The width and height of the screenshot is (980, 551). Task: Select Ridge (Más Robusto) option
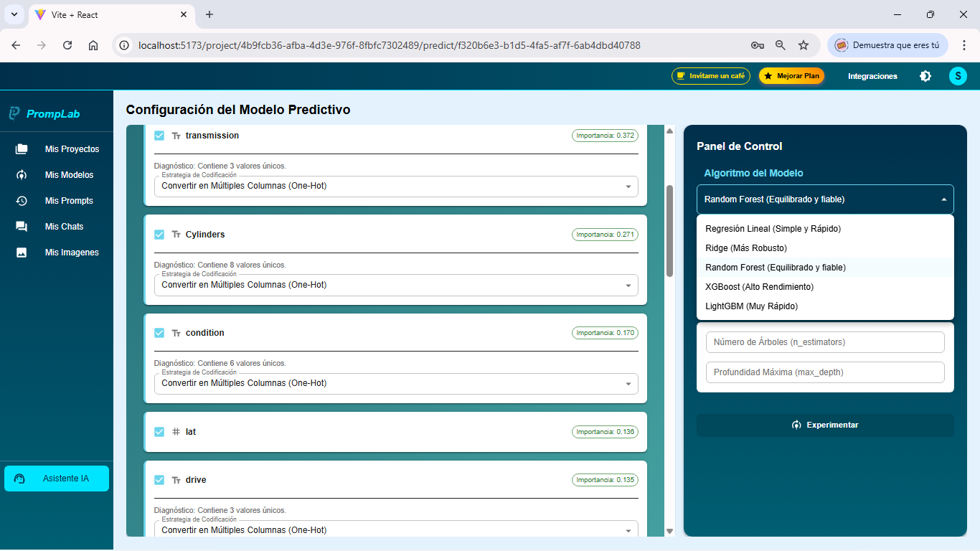click(825, 248)
